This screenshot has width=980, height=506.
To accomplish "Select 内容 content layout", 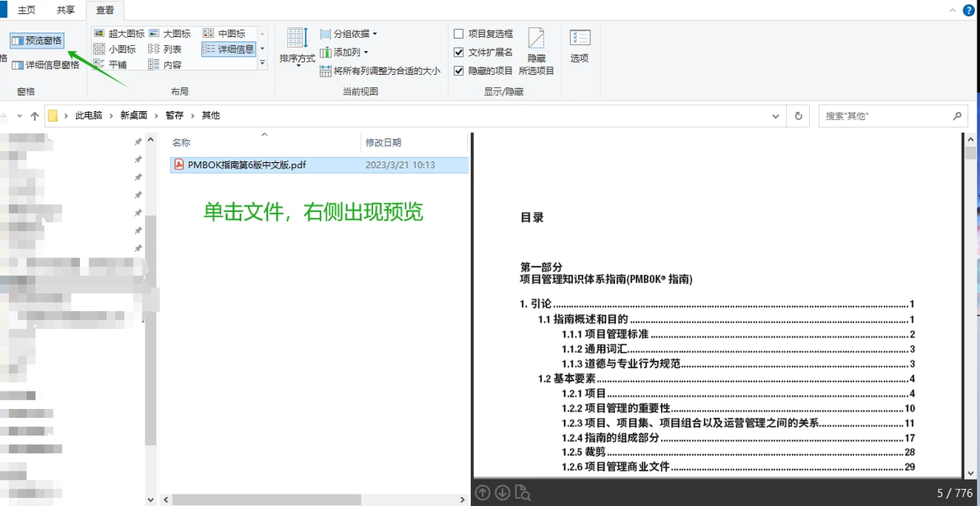I will click(x=165, y=64).
